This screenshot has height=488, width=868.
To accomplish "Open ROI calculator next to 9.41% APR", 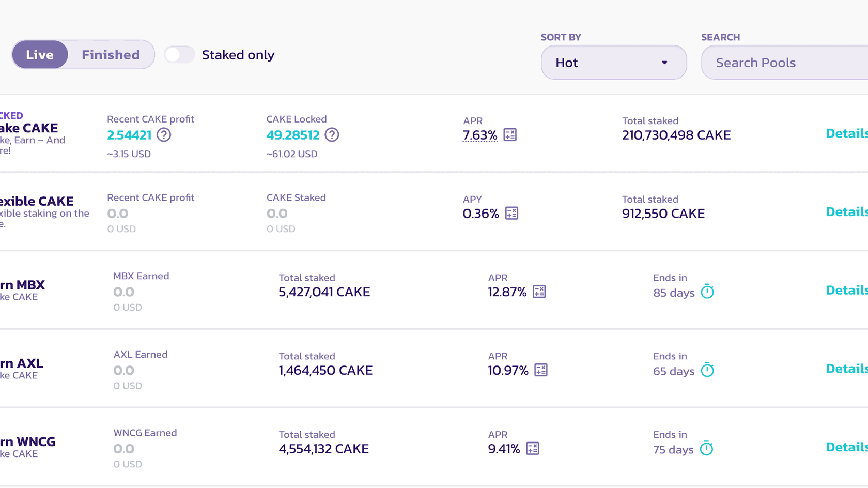I will (533, 449).
